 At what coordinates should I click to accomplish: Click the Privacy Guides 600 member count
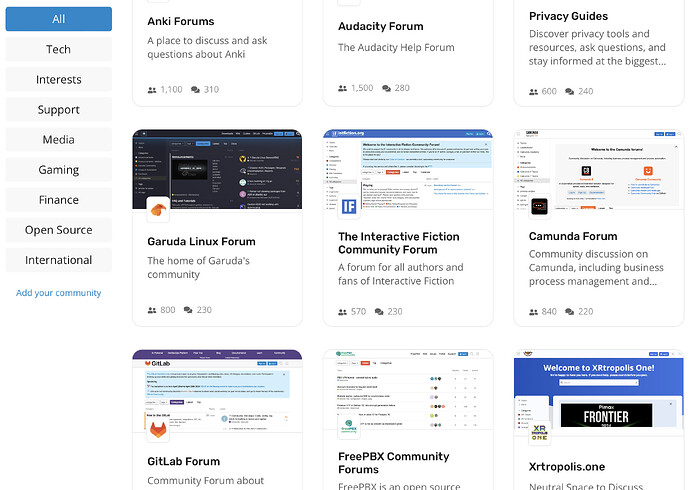[x=549, y=91]
